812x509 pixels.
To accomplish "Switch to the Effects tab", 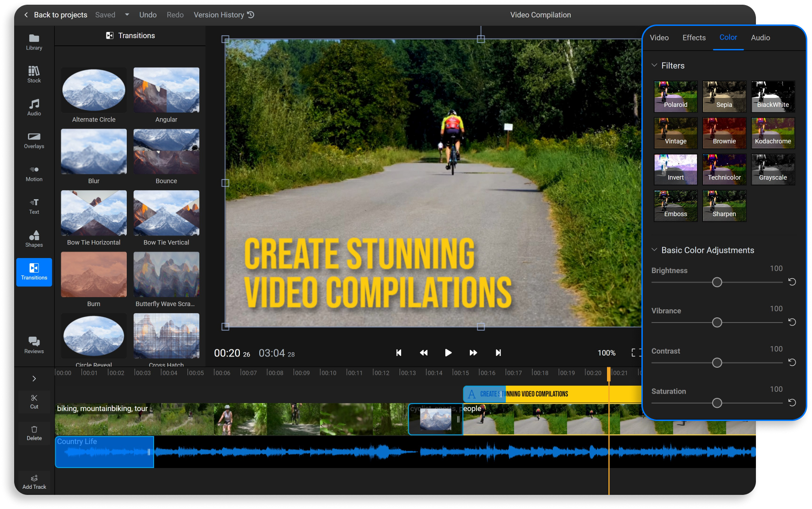I will (694, 38).
